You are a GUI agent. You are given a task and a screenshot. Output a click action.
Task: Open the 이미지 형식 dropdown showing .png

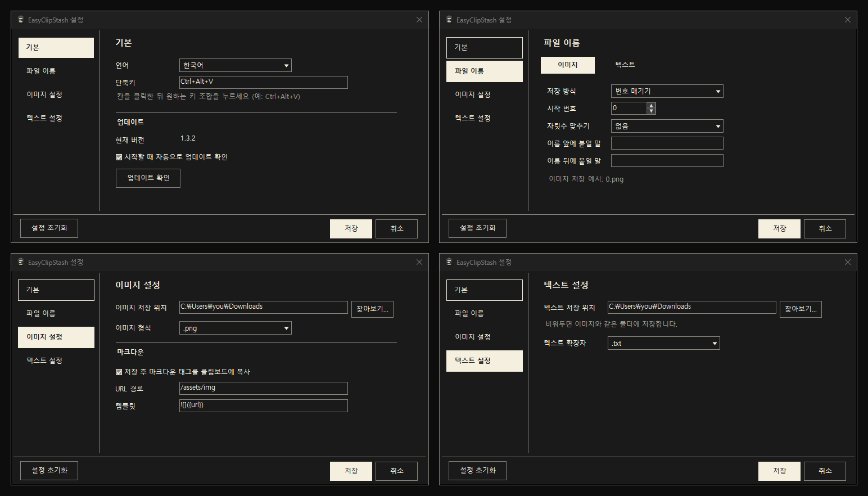point(236,328)
